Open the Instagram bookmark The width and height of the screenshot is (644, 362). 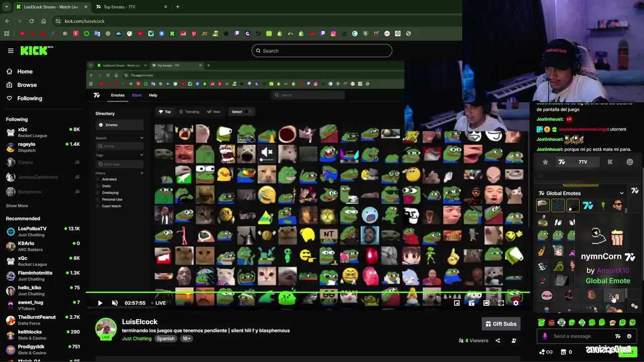pyautogui.click(x=333, y=34)
